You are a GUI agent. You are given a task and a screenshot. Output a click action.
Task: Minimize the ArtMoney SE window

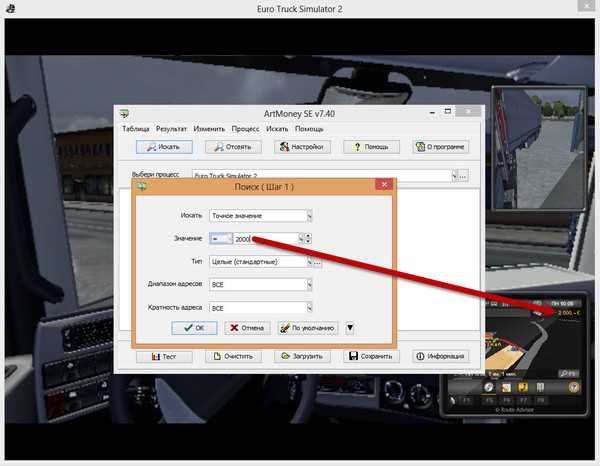[432, 112]
